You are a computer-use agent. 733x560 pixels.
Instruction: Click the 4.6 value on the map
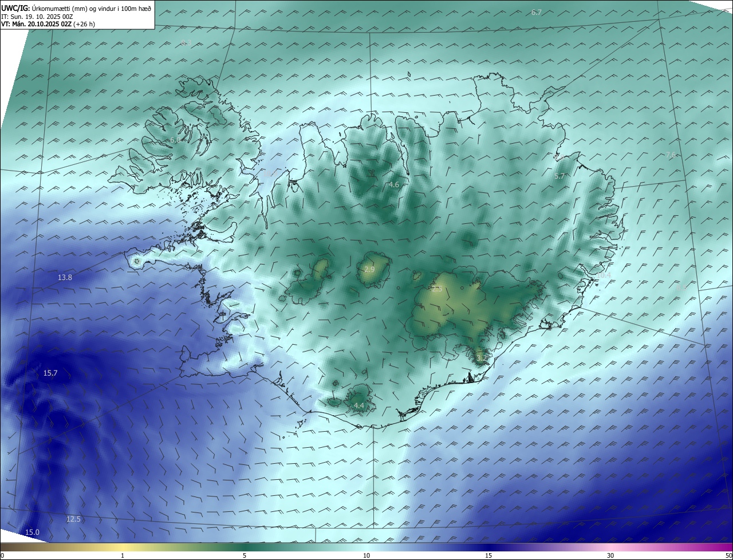coord(394,185)
